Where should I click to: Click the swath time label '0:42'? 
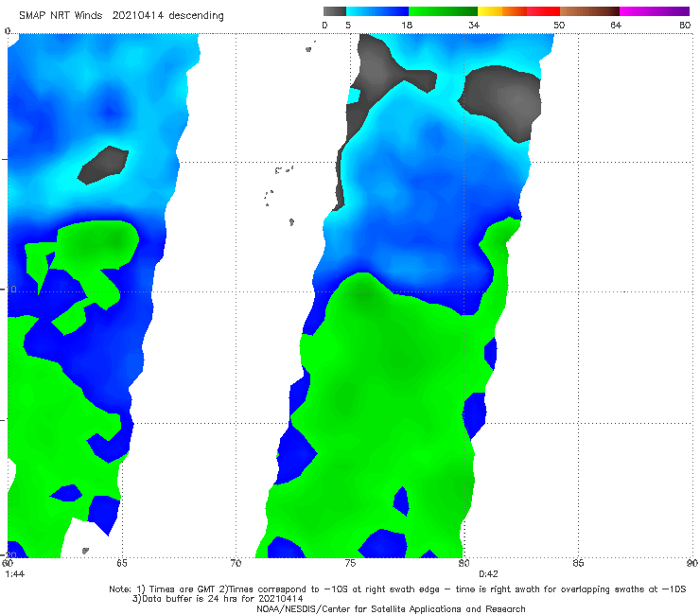coord(488,574)
